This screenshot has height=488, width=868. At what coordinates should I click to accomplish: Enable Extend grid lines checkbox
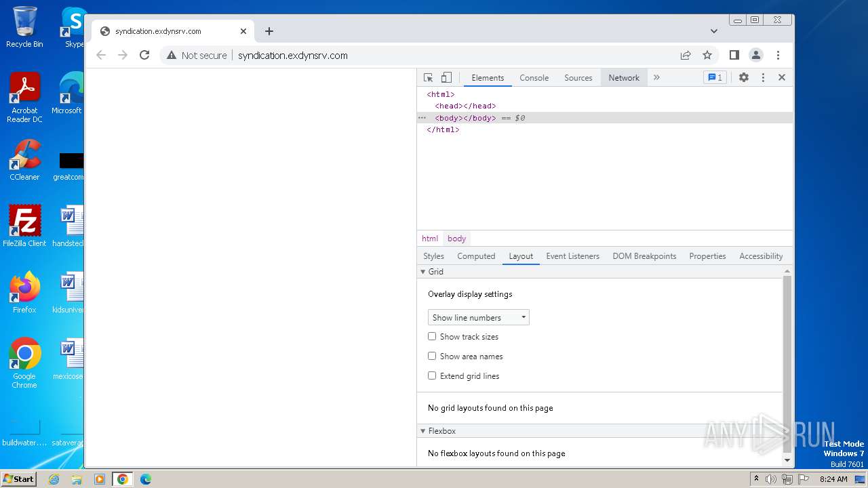(x=432, y=375)
